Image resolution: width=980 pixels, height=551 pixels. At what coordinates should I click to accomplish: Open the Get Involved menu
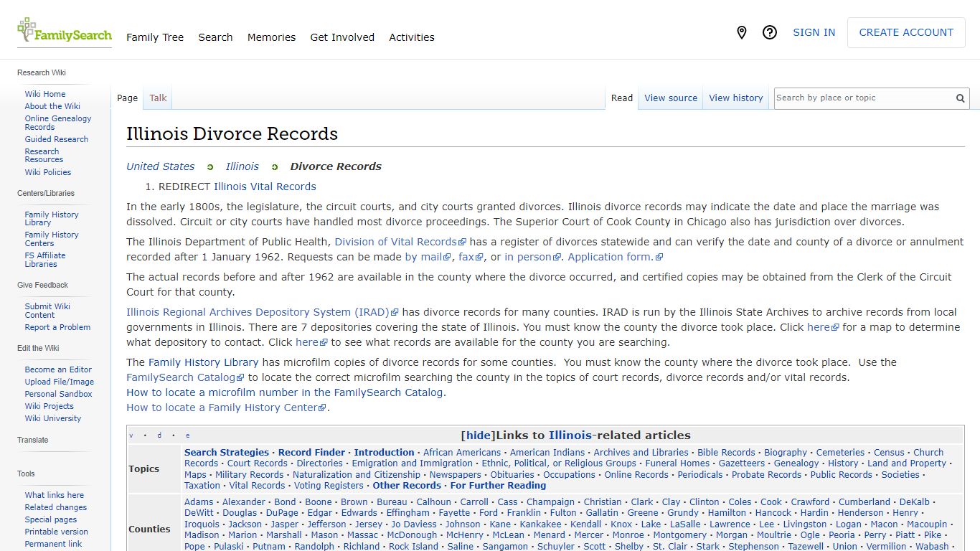click(342, 37)
